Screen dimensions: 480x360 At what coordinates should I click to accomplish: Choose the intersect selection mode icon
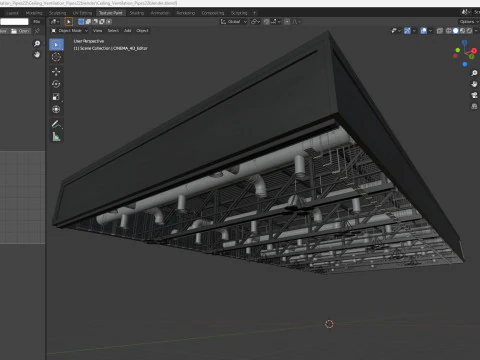[109, 22]
